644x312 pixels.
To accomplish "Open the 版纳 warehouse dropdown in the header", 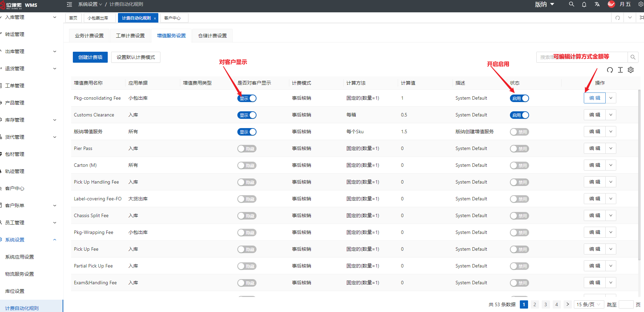I will coord(544,4).
